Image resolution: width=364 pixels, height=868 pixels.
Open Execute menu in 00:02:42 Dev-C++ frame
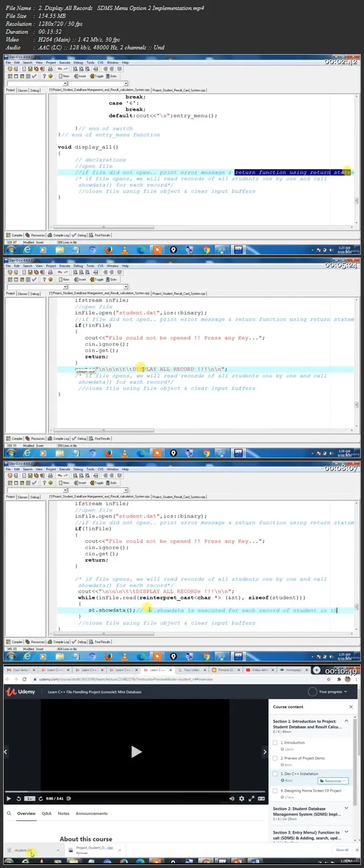65,62
